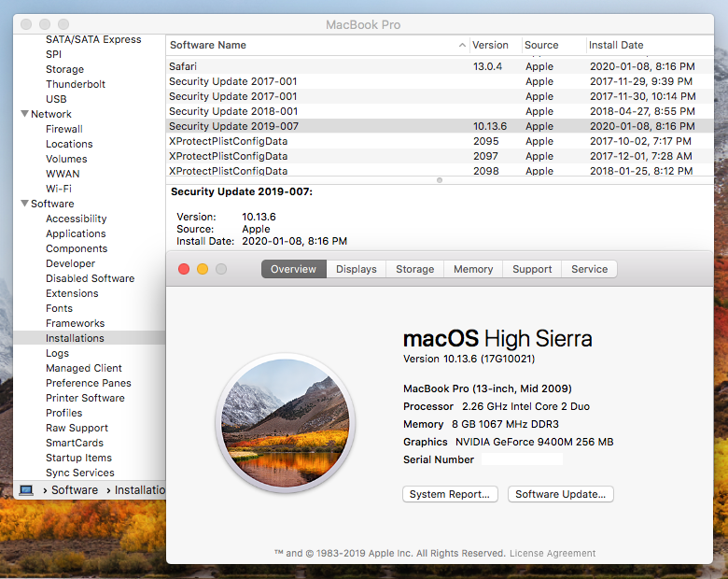Select Sync Services in the sidebar
The width and height of the screenshot is (728, 579).
click(80, 473)
